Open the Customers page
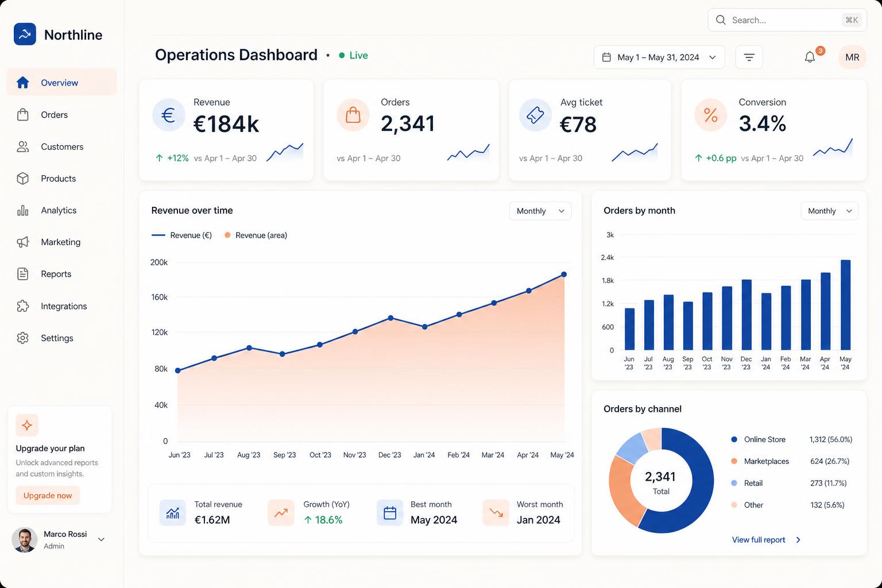This screenshot has width=882, height=588. tap(61, 147)
